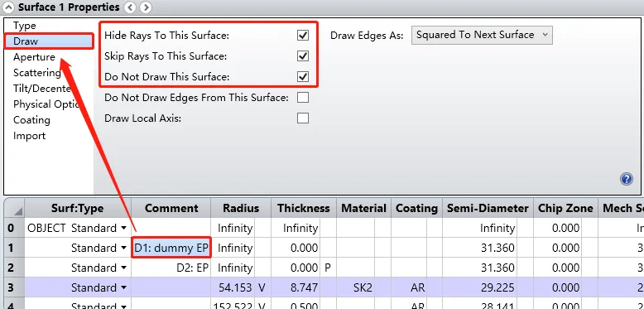The height and width of the screenshot is (309, 644).
Task: Open the blue help question mark icon
Action: point(627,179)
